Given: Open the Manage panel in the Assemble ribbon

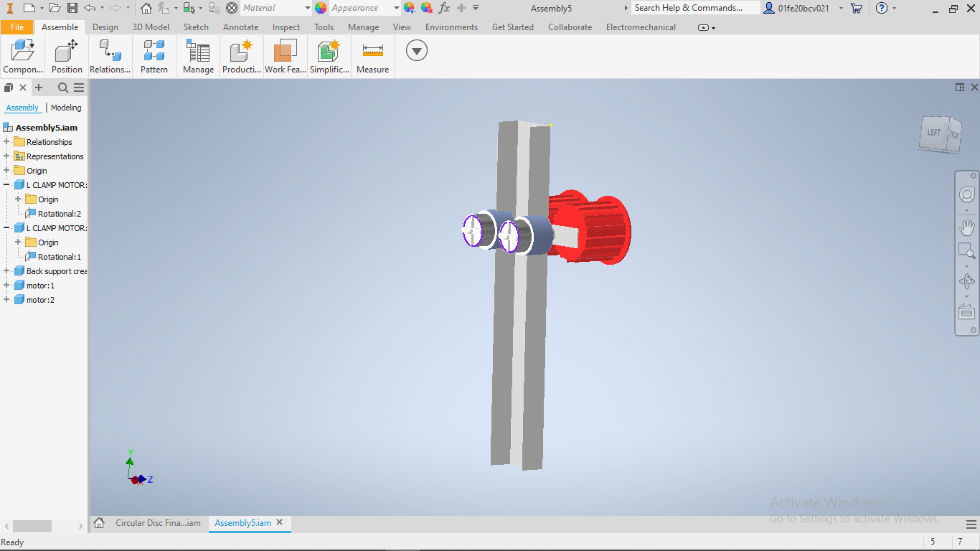Looking at the screenshot, I should (x=198, y=57).
